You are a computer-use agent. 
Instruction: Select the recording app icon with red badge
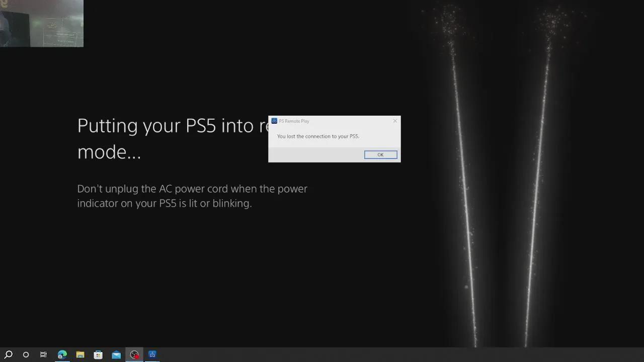coord(134,355)
